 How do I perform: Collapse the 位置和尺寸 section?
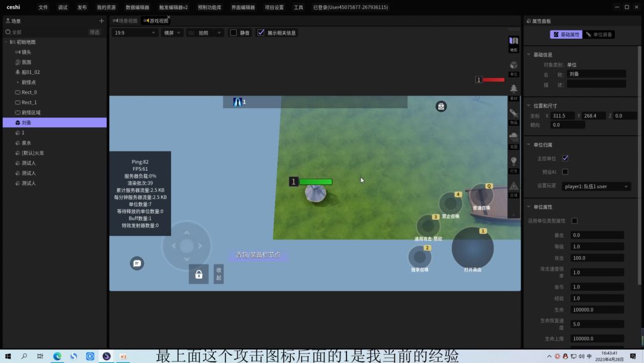point(528,104)
